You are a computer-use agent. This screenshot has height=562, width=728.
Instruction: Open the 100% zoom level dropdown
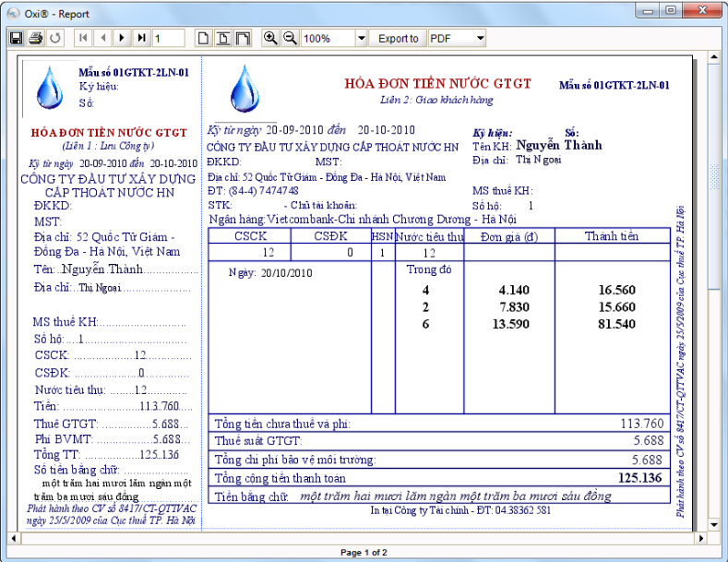[360, 39]
